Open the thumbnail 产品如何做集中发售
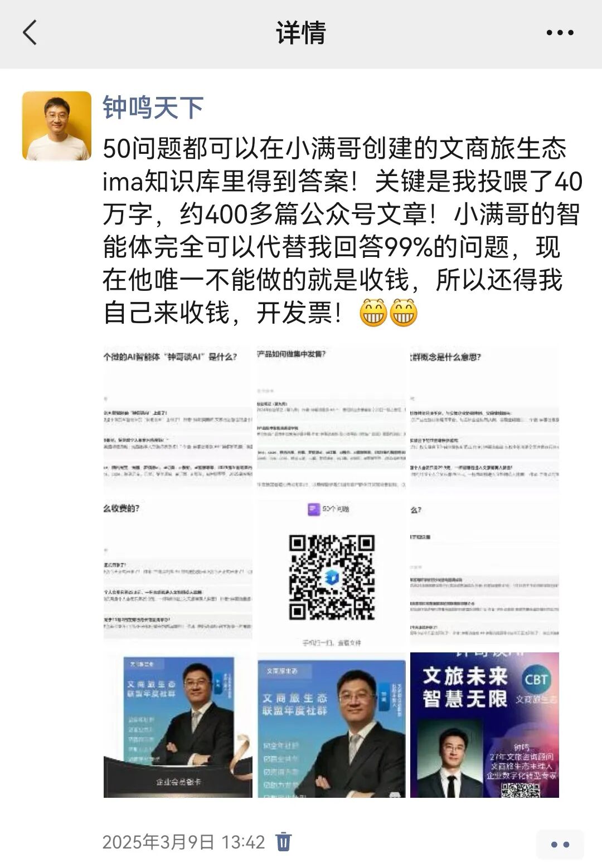 [x=331, y=418]
